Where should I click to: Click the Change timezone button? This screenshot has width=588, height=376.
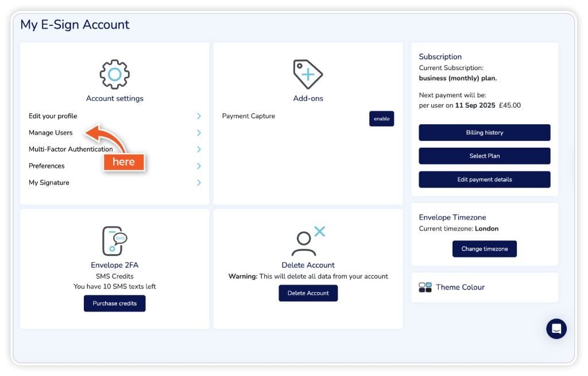(484, 249)
